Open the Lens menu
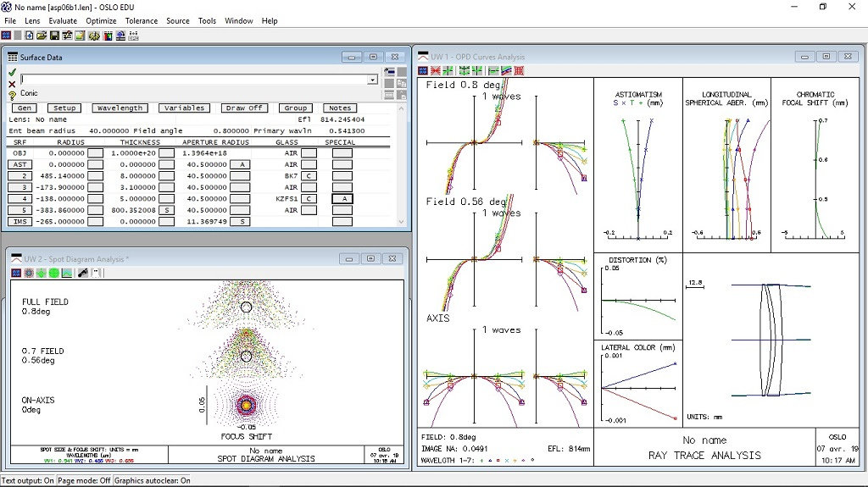The width and height of the screenshot is (868, 487). tap(32, 20)
